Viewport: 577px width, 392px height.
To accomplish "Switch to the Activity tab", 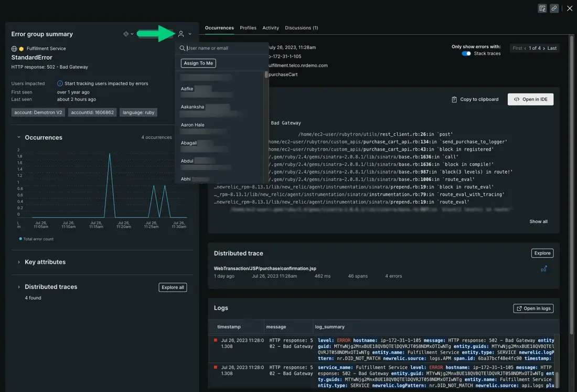I will (271, 28).
